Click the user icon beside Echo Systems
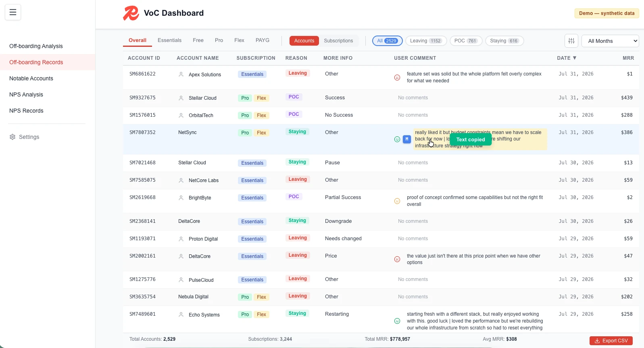Viewport: 644px width, 348px height. (x=181, y=314)
